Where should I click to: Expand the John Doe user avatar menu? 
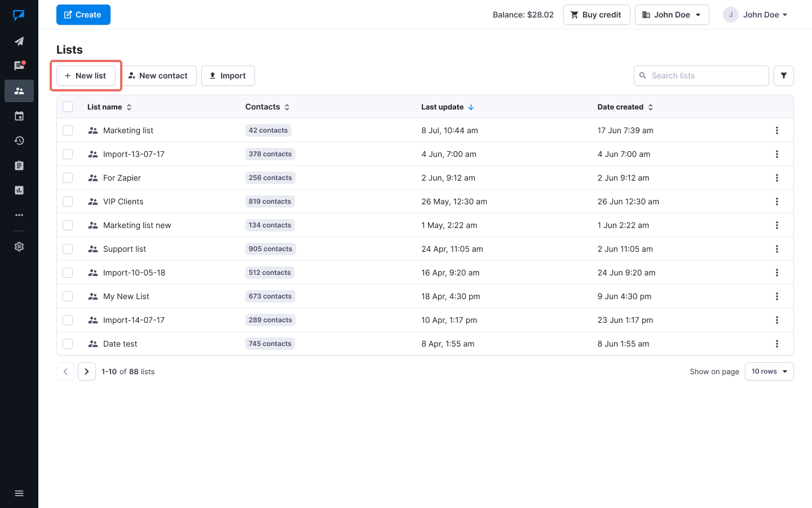pos(756,15)
